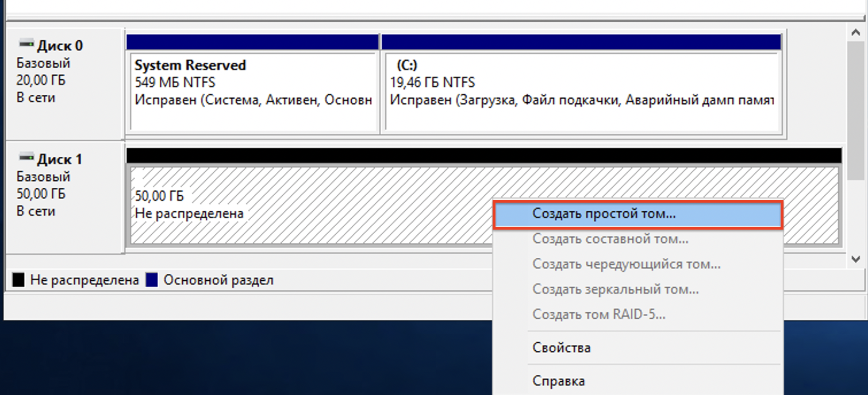Select the (C:) 19,46 ГБ NTFS partition
The height and width of the screenshot is (395, 868).
[x=581, y=84]
